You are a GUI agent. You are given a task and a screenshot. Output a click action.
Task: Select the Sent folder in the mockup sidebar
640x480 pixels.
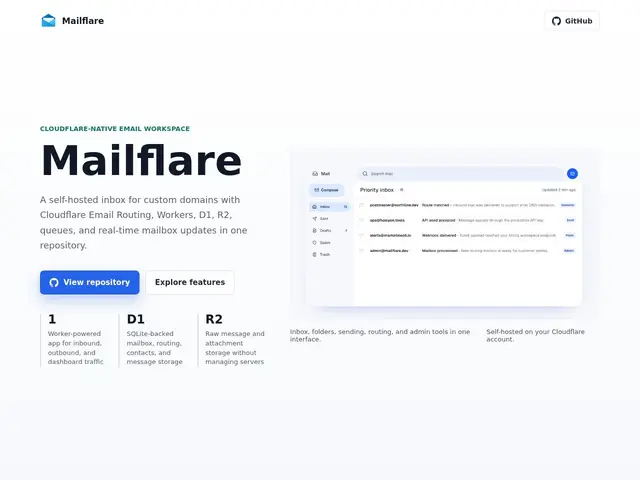(329, 219)
